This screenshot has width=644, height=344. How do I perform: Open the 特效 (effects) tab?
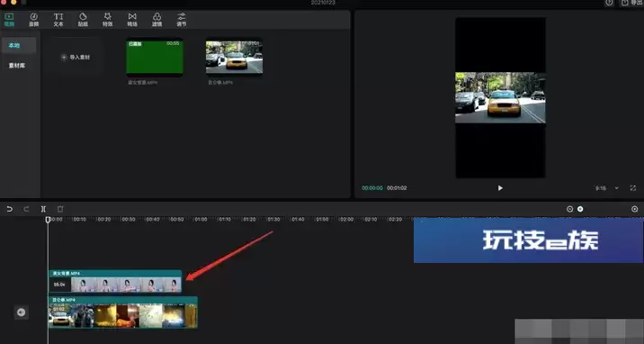pos(108,19)
